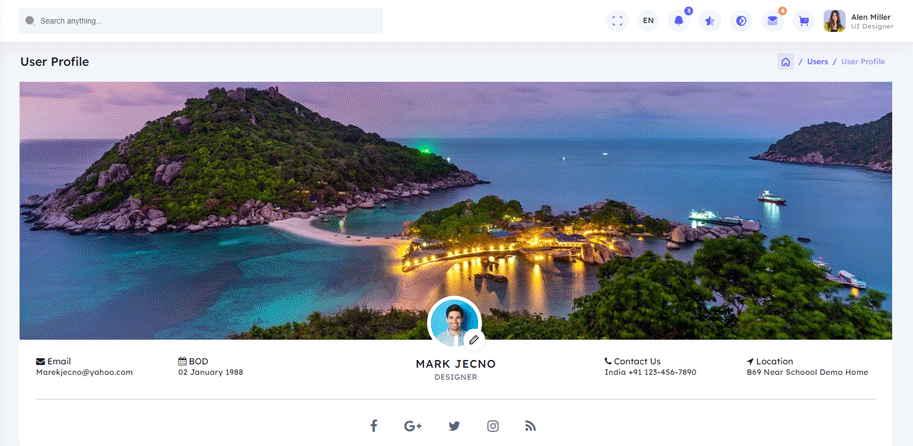Edit profile photo with pencil icon
Screen dimensions: 913x446
click(x=473, y=340)
